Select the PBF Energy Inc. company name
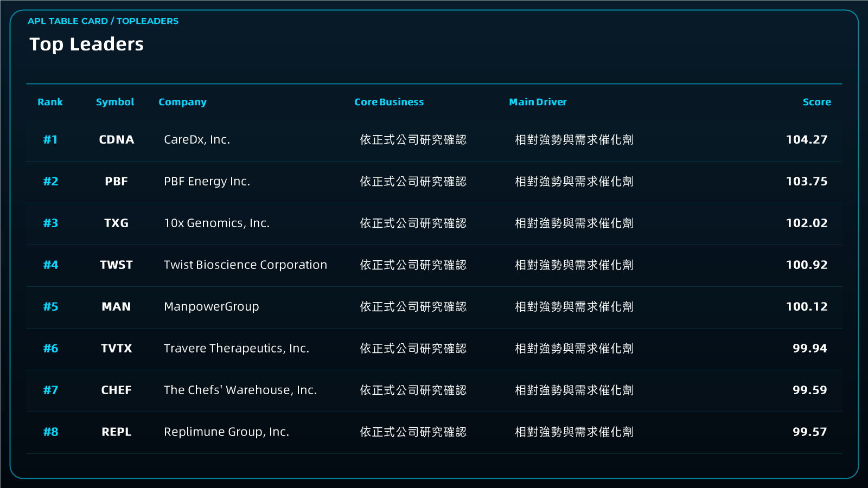 (x=207, y=182)
